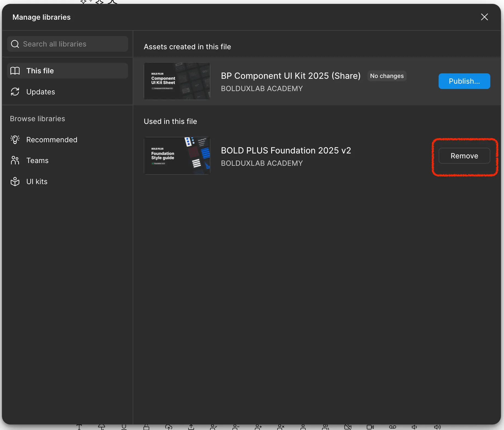Click the No changes status badge
The image size is (504, 430).
click(387, 76)
